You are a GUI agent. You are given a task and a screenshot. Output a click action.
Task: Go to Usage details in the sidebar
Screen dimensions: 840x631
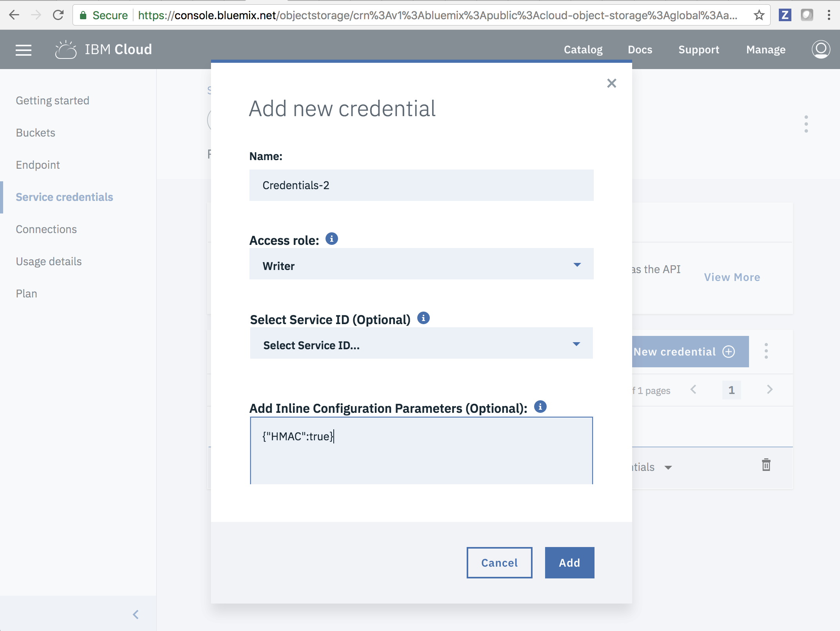49,261
